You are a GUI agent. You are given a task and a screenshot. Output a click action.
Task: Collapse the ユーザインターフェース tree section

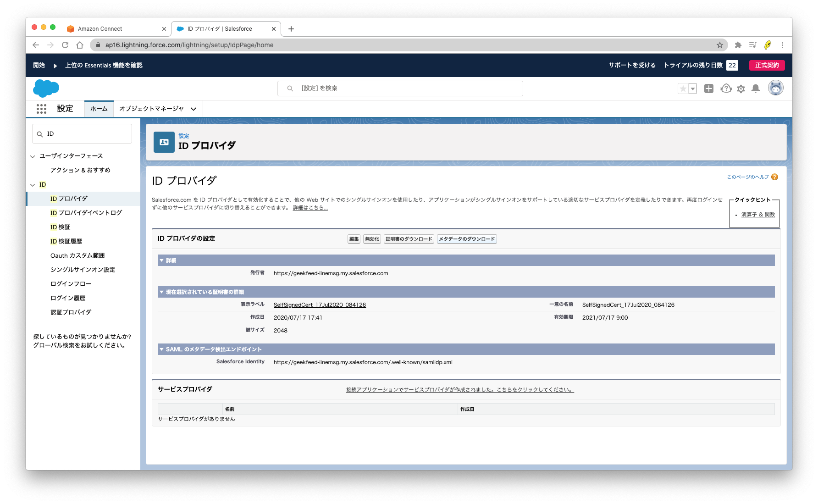(x=33, y=156)
